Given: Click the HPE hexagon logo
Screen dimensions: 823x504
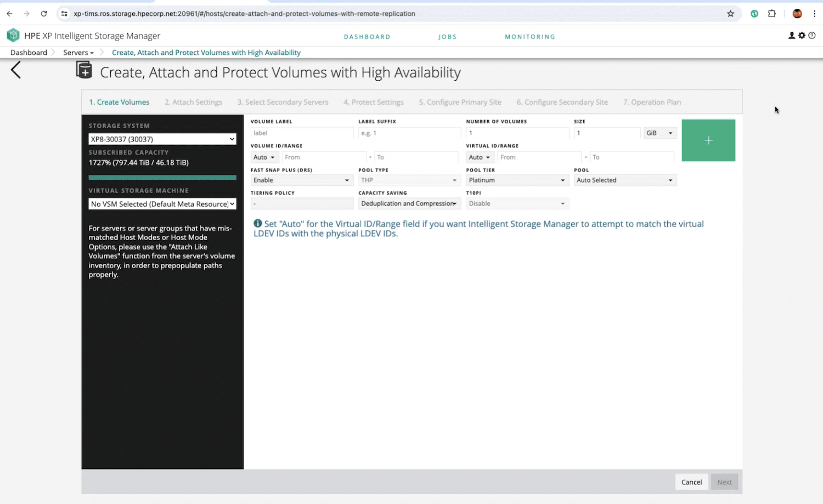Looking at the screenshot, I should click(x=13, y=36).
